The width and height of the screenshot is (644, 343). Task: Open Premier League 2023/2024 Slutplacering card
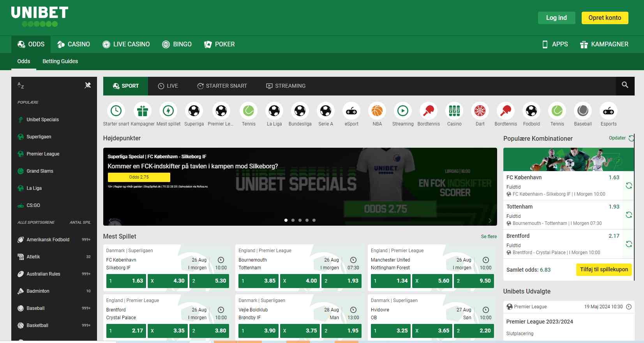569,321
